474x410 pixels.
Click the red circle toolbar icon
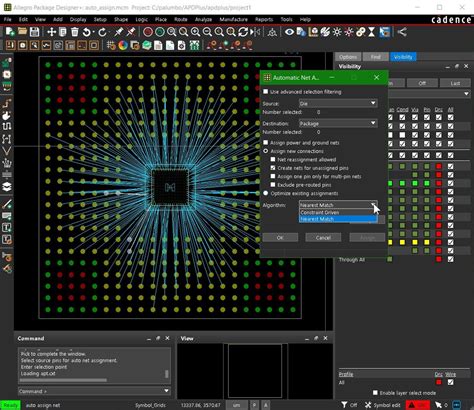click(148, 32)
